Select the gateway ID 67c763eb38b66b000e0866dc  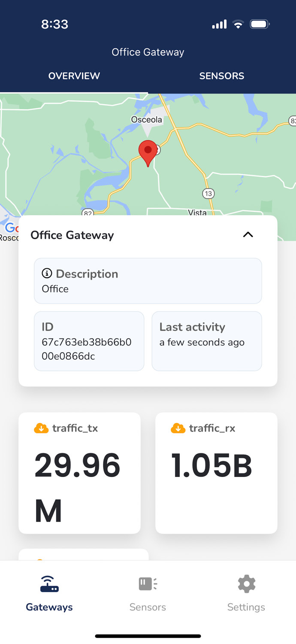(87, 349)
